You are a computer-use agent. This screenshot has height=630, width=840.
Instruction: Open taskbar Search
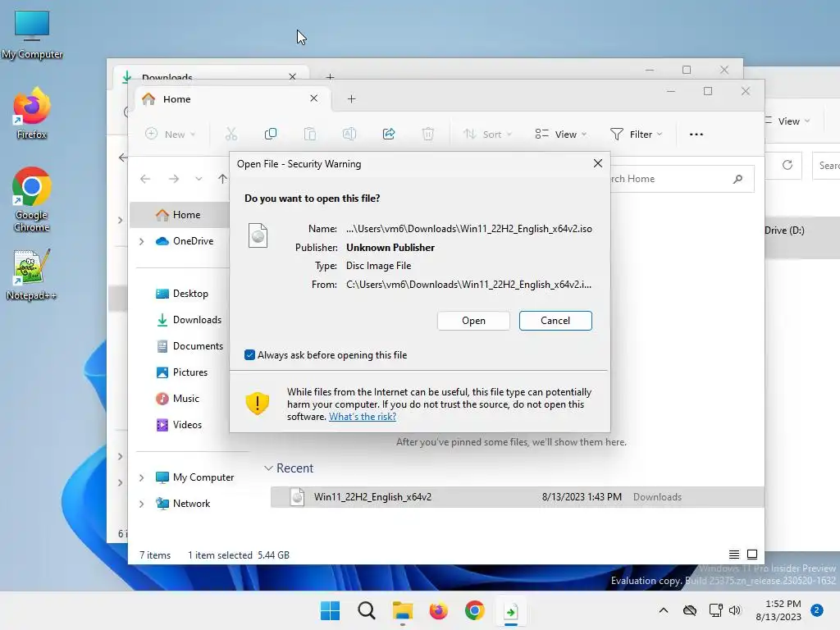[x=367, y=610]
